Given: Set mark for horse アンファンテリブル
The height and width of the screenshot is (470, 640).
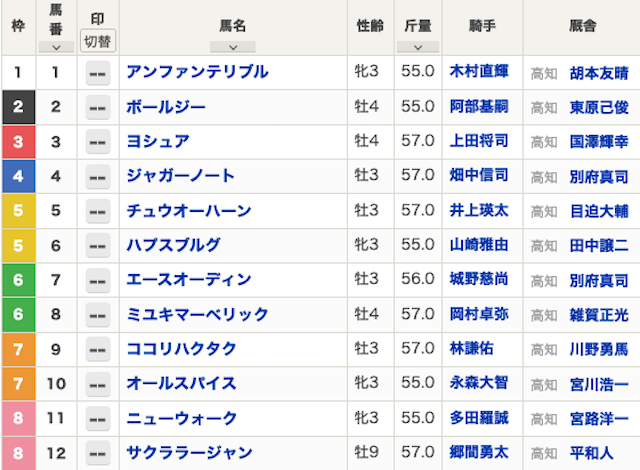Looking at the screenshot, I should click(x=97, y=72).
